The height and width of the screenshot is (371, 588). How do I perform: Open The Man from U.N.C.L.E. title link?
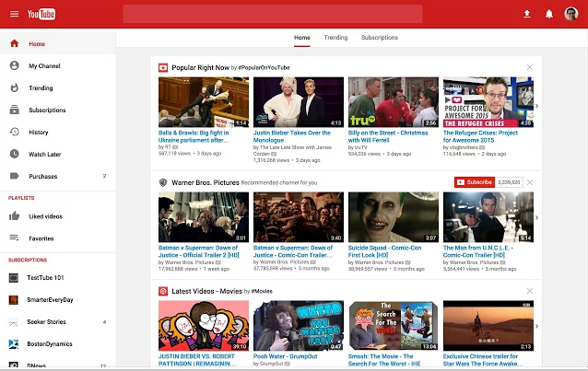(x=478, y=251)
